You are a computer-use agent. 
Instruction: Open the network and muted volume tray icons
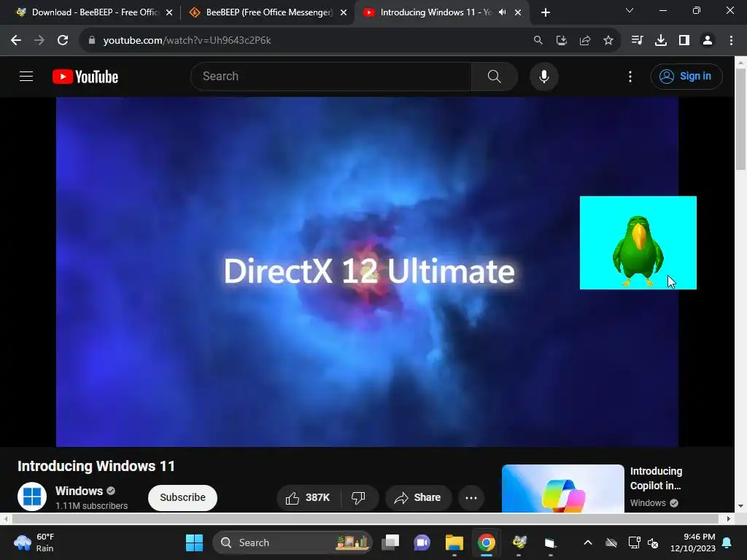pos(643,542)
